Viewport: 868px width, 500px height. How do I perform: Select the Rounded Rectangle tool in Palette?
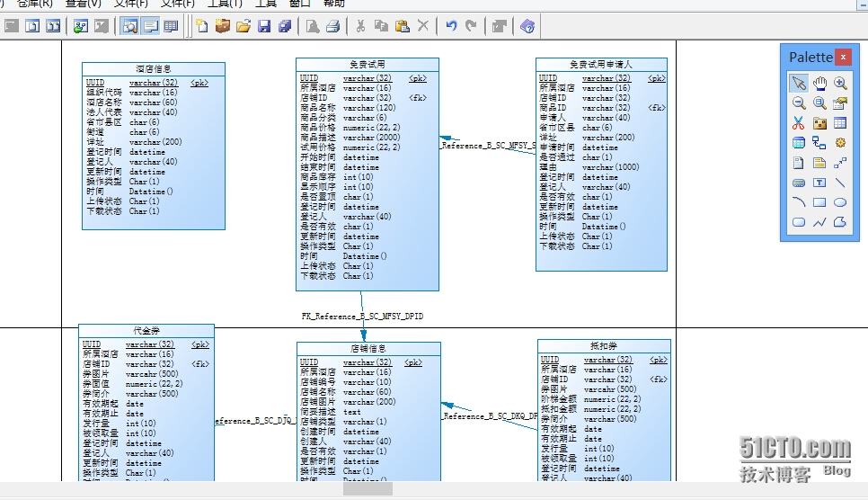click(798, 222)
